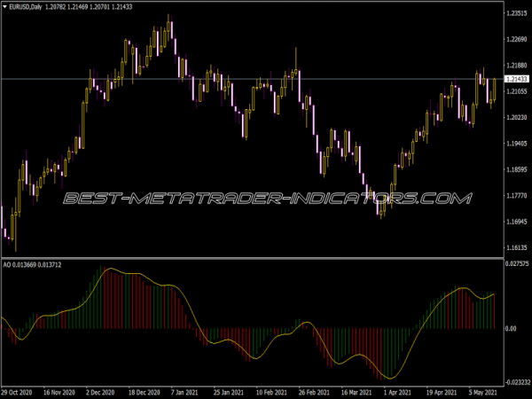Select the 29 Oct 2020 date label

pyautogui.click(x=19, y=390)
